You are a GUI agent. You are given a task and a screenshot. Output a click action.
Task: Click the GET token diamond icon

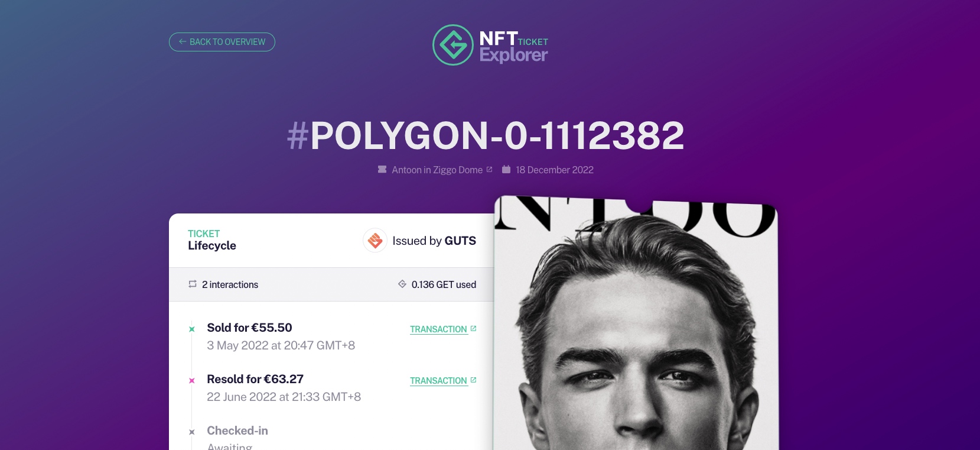pyautogui.click(x=402, y=284)
